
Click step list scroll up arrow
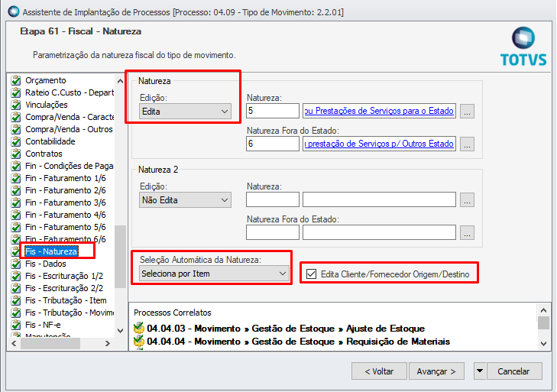121,81
